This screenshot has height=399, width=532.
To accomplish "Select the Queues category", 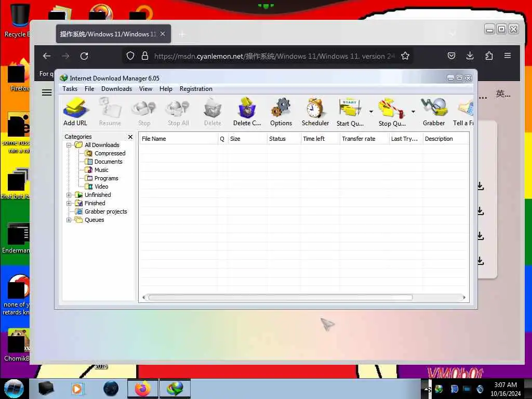I will [95, 220].
